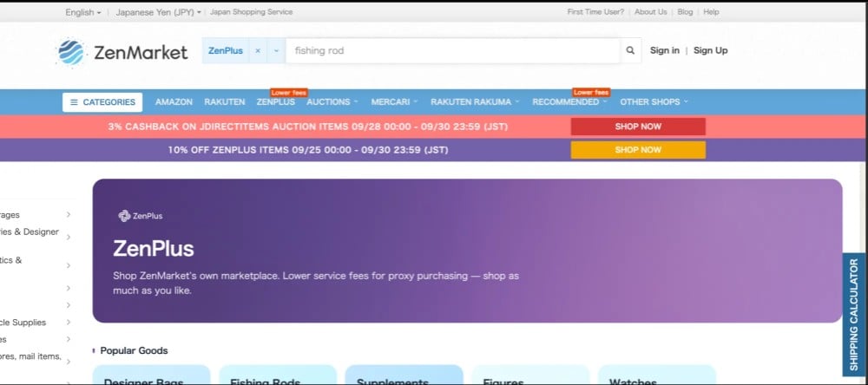The width and height of the screenshot is (868, 385).
Task: Open the Japanese Yen currency dropdown
Action: (x=158, y=12)
